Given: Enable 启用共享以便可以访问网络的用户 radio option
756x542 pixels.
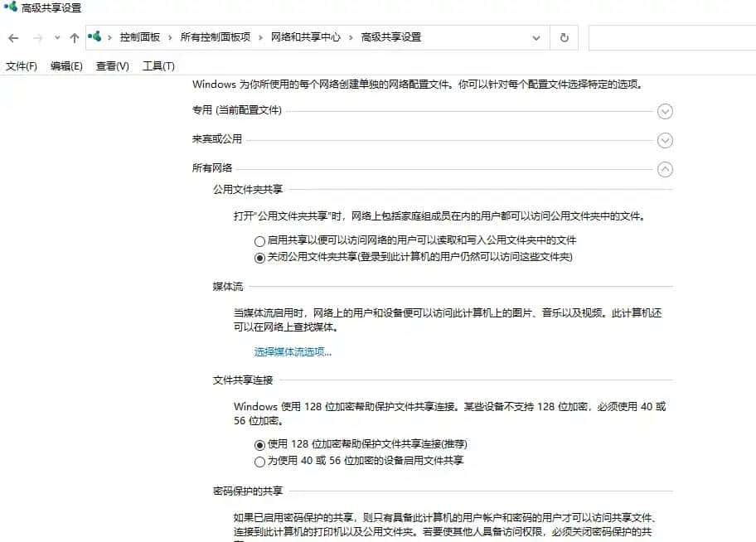Looking at the screenshot, I should [259, 240].
